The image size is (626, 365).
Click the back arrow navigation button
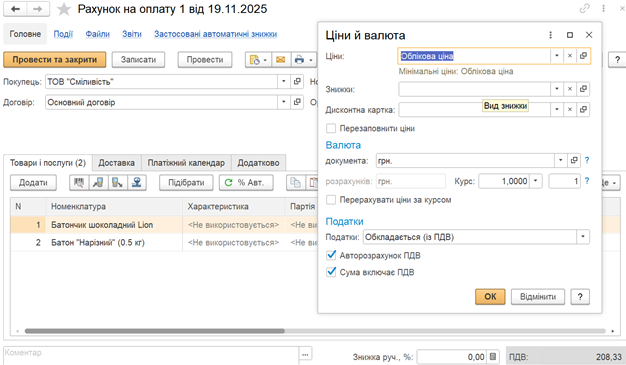click(15, 9)
